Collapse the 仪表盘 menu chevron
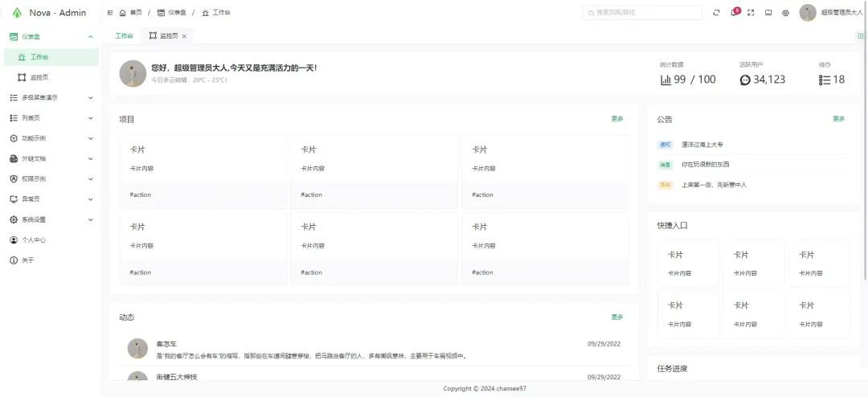This screenshot has height=397, width=868. coord(91,36)
